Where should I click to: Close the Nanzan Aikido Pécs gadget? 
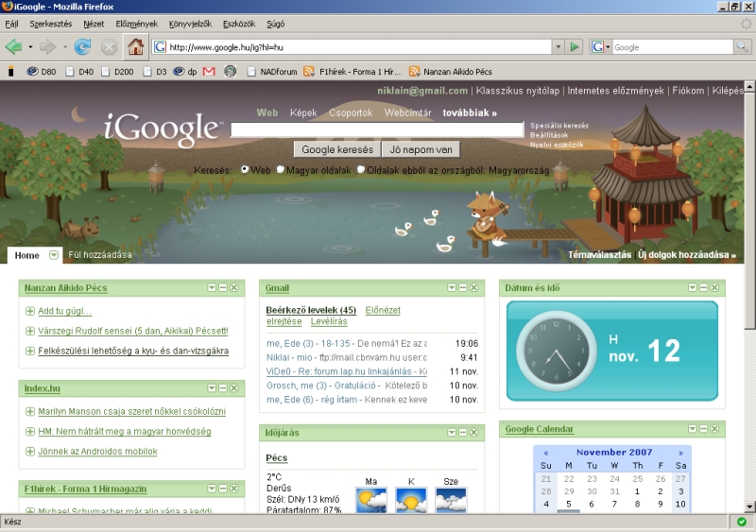point(234,287)
